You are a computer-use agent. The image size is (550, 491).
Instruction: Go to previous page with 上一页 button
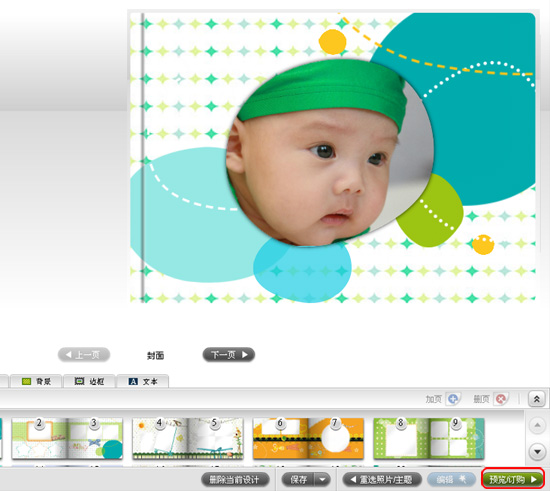pos(84,355)
